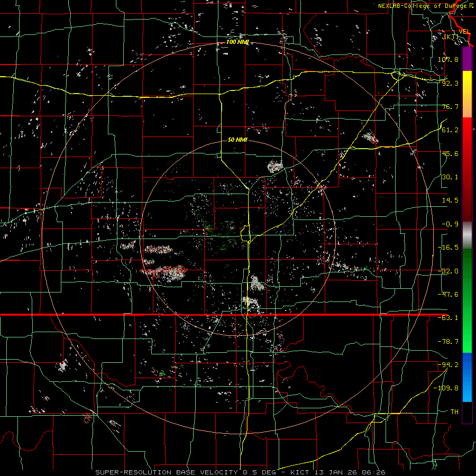Screen dimensions: 476x476
Task: Click the 14.5 velocity scale value
Action: 450,200
